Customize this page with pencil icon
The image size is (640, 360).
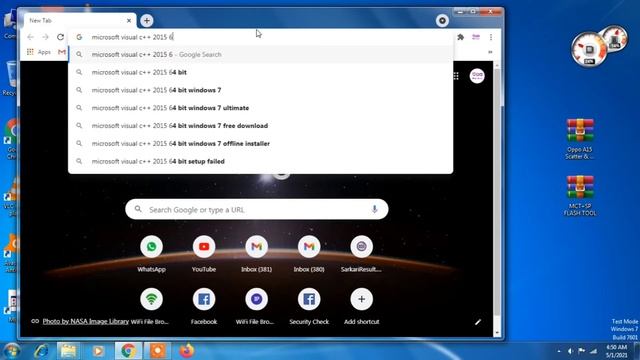point(478,322)
